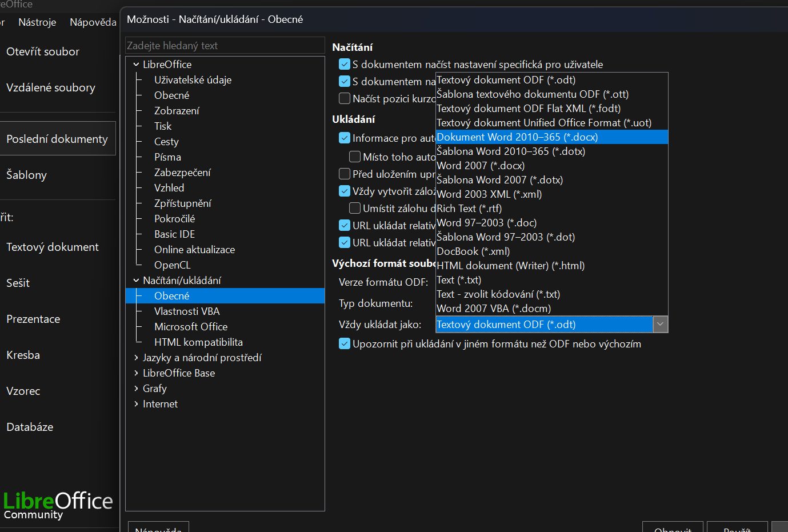The width and height of the screenshot is (788, 532).
Task: Toggle Upozornit při ukládání v jiném formátu
Action: pos(345,344)
